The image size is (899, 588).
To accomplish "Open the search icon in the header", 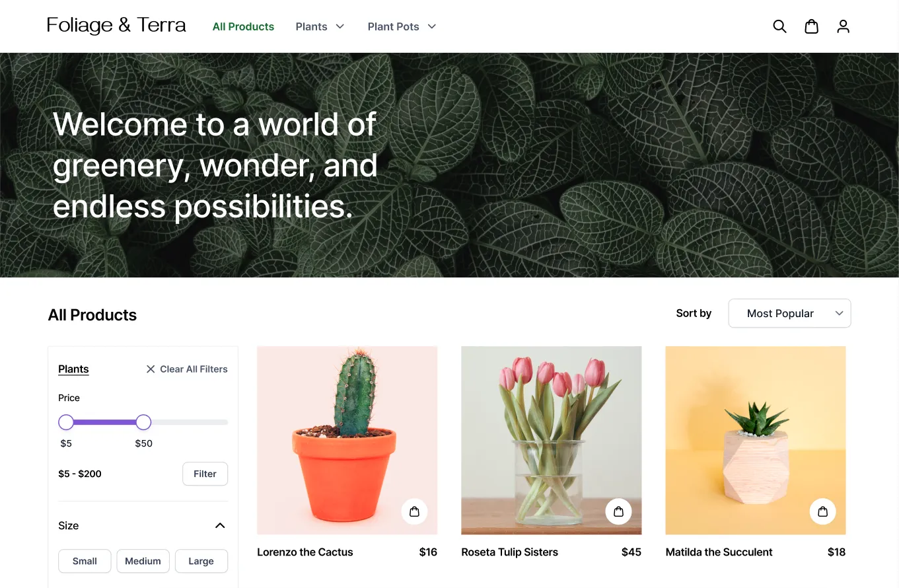I will [x=779, y=26].
